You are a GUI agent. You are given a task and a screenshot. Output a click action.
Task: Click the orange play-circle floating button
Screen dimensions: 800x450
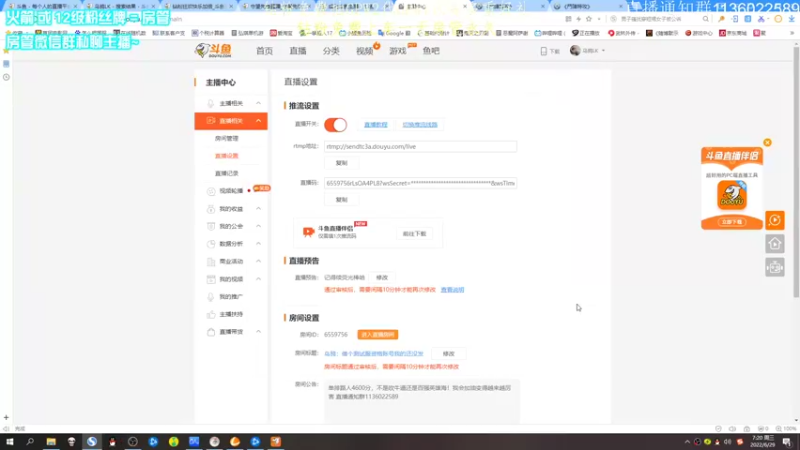(x=774, y=220)
